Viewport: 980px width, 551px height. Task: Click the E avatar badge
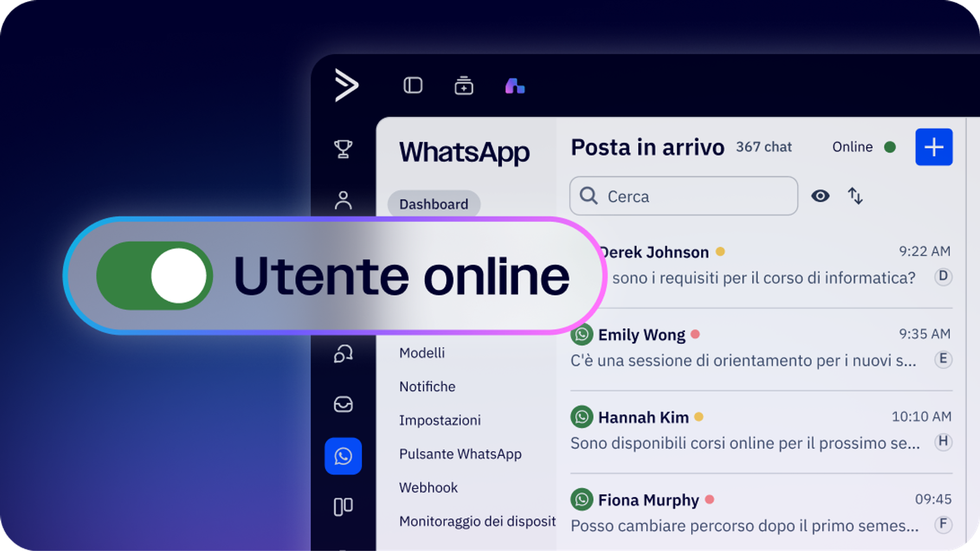click(943, 359)
